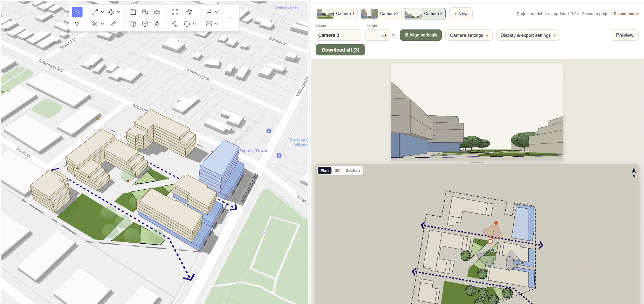The image size is (644, 304).
Task: Switch to the Section view tab
Action: pyautogui.click(x=352, y=170)
